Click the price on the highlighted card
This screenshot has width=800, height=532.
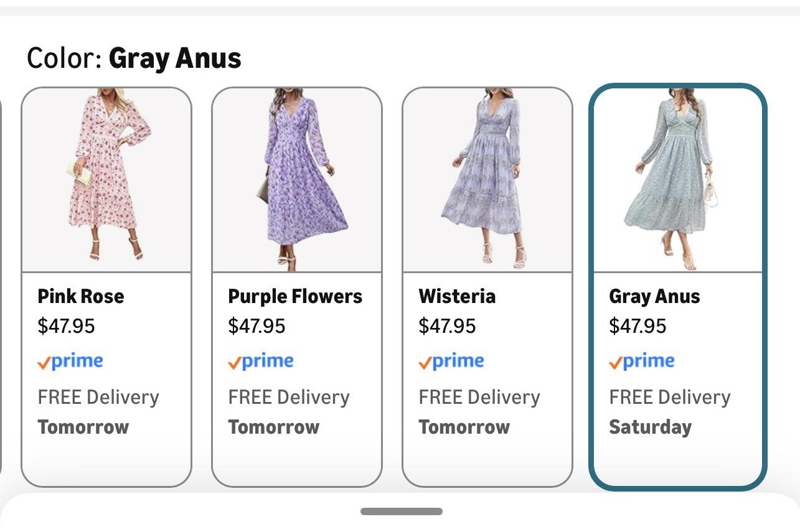[638, 326]
